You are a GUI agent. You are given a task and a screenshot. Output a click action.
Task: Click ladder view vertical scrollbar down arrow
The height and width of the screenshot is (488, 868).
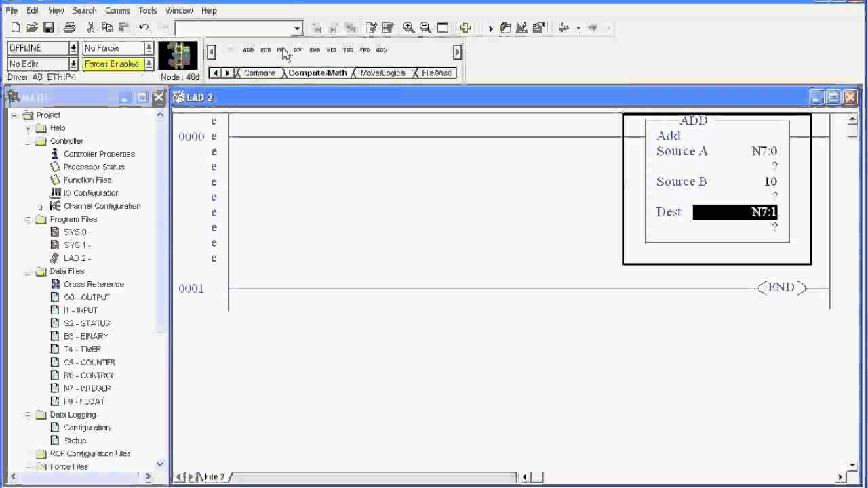[x=852, y=466]
